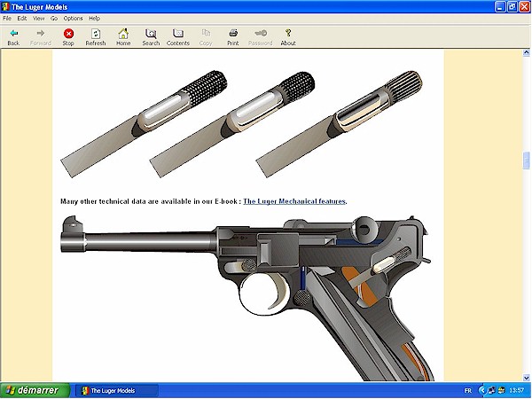Screen dimensions: 532x399
Task: Click the Luger pistol illustration
Action: (247, 298)
